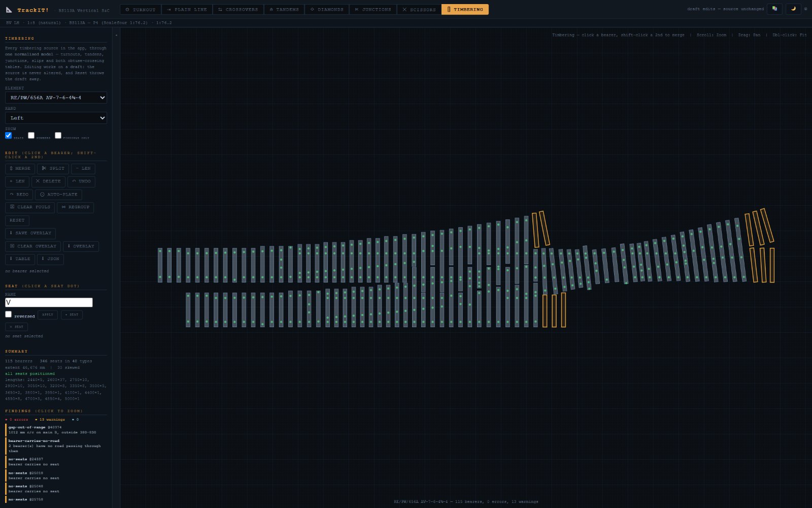
Task: Click the add Seat (+ SEAT) button
Action: 72,315
